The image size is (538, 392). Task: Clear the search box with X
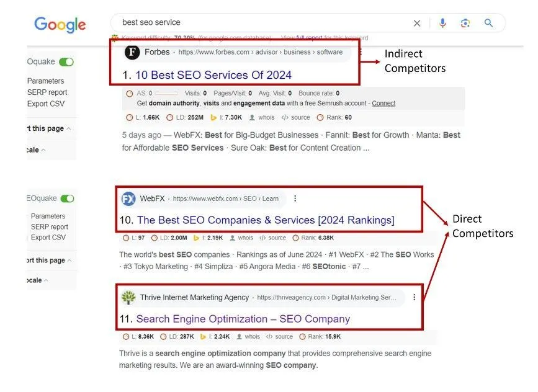tap(417, 23)
